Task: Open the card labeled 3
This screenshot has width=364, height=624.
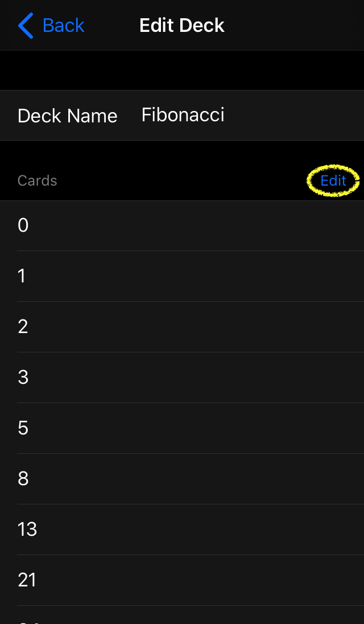Action: tap(182, 377)
